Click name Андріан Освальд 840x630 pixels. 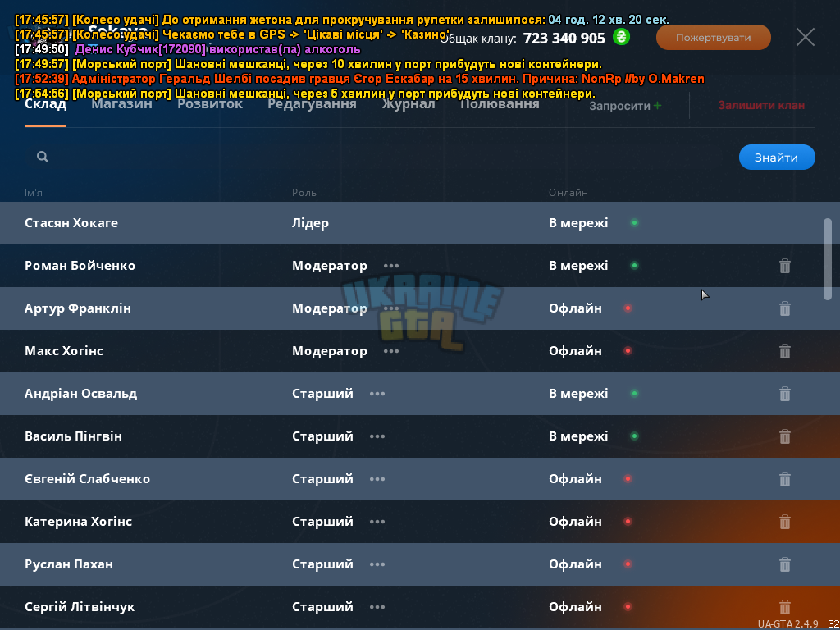click(81, 394)
